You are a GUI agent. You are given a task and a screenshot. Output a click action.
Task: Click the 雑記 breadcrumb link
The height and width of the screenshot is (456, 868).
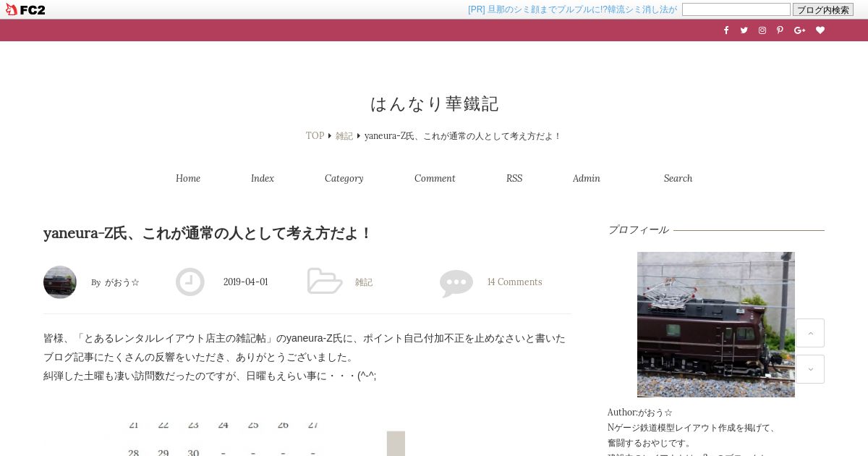(x=344, y=136)
